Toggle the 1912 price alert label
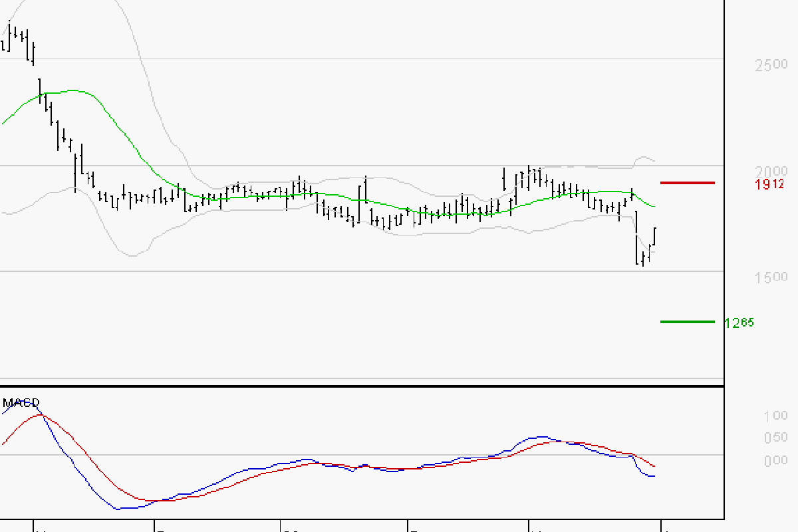The width and height of the screenshot is (798, 532). (x=768, y=184)
